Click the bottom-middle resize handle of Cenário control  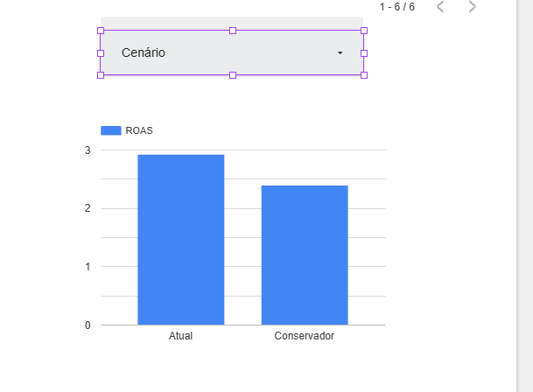pos(233,75)
